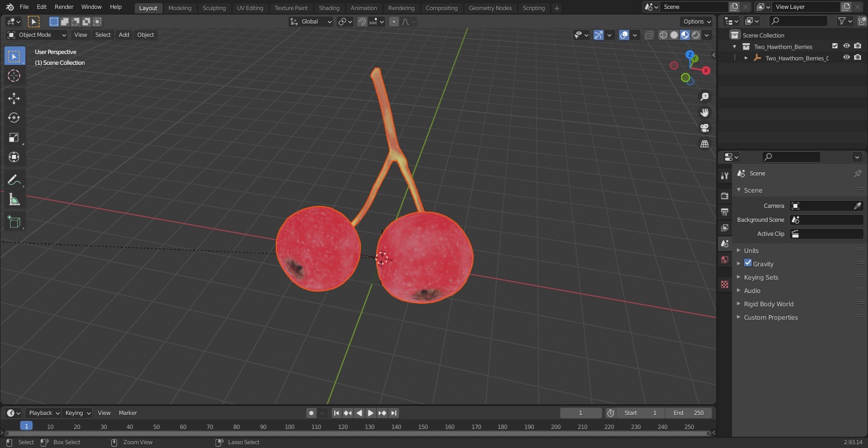Viewport: 868px width, 448px height.
Task: Select the Add Cube tool
Action: click(14, 222)
